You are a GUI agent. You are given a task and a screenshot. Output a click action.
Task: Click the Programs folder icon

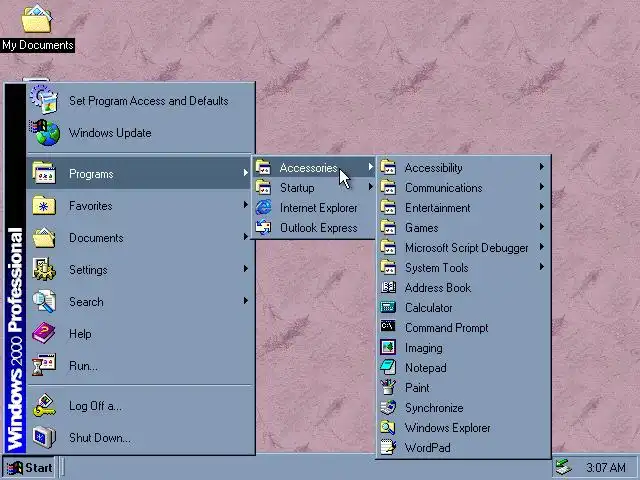pos(44,173)
